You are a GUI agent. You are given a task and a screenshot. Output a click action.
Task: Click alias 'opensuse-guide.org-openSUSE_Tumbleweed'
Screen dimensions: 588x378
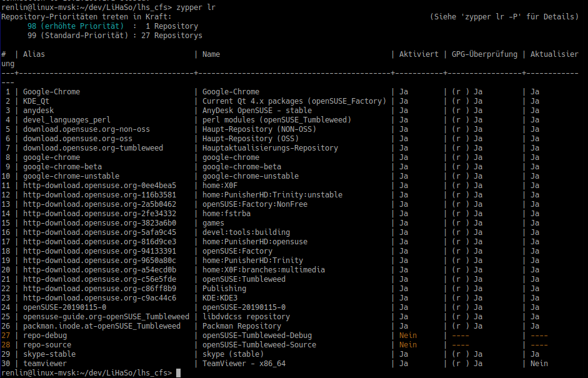[x=106, y=317]
